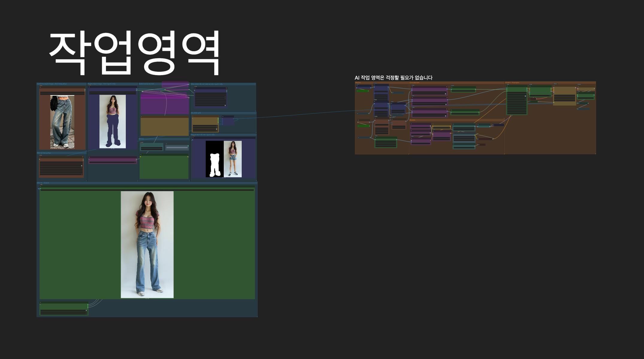Viewport: 644px width, 359px height.
Task: Click the Models group title
Action: coord(412,120)
